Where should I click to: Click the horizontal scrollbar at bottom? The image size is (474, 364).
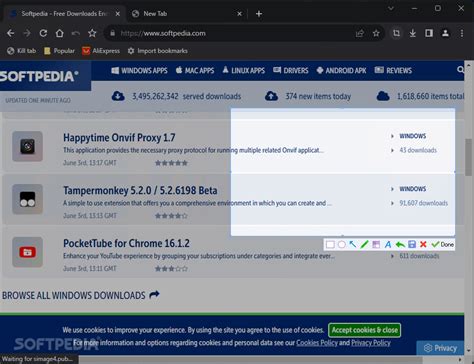point(250,360)
